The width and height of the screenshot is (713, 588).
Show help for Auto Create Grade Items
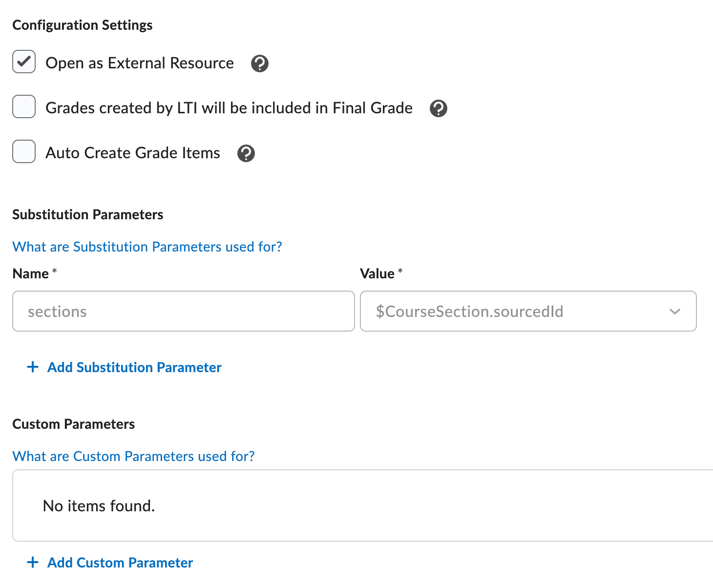pos(246,153)
